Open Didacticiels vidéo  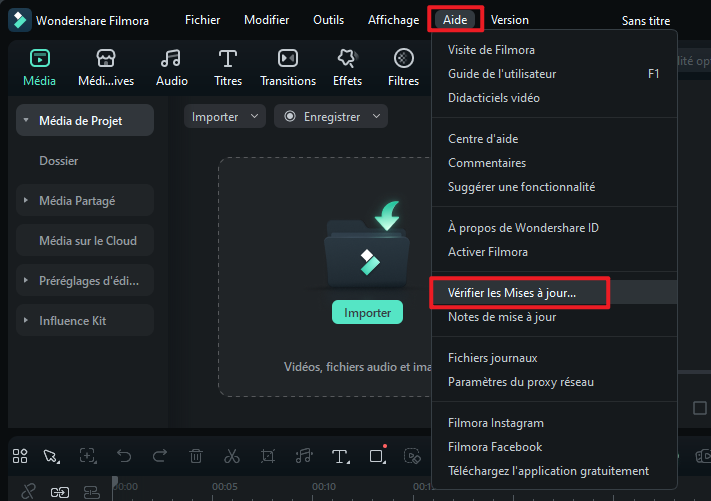[x=554, y=98]
